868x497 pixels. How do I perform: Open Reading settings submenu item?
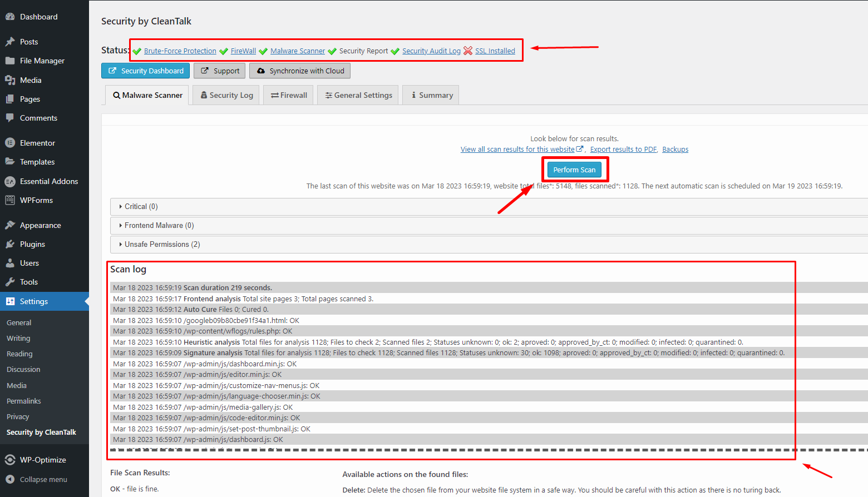pyautogui.click(x=19, y=354)
